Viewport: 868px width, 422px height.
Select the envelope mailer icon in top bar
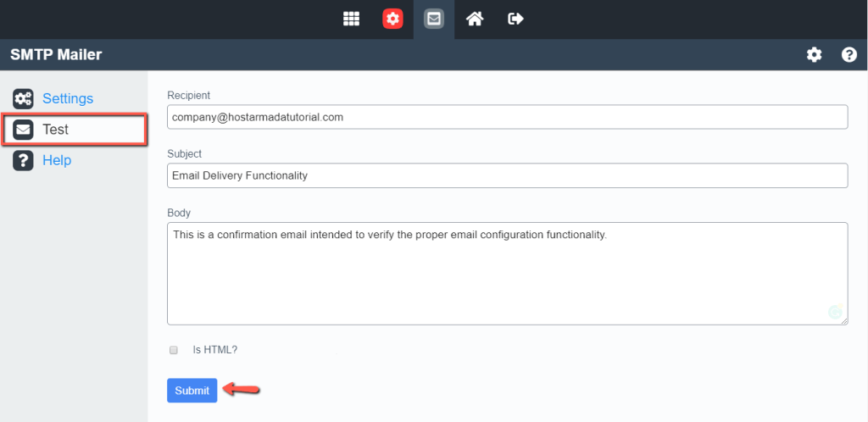[x=434, y=19]
